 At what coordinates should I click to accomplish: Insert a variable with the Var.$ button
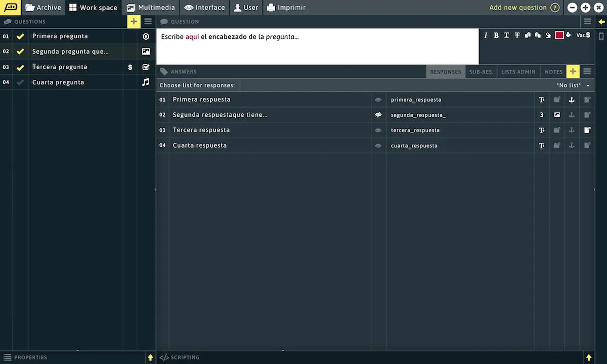point(583,35)
